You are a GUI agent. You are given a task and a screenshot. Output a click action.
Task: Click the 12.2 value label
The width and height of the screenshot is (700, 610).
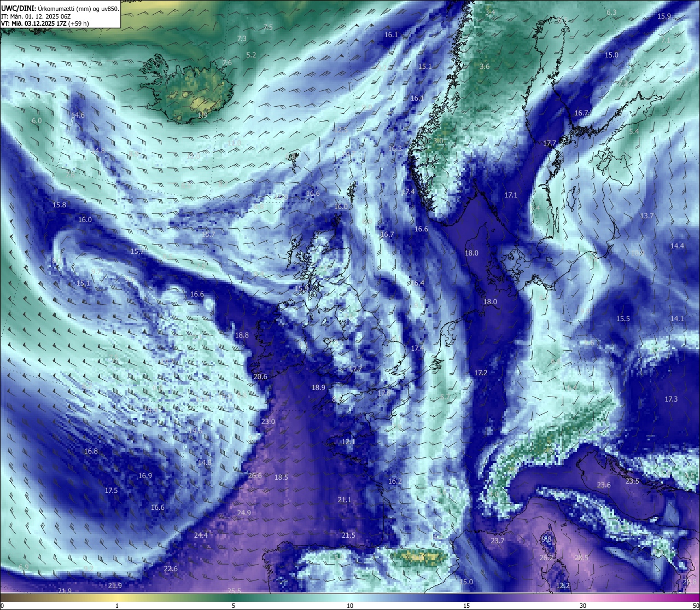tap(563, 585)
